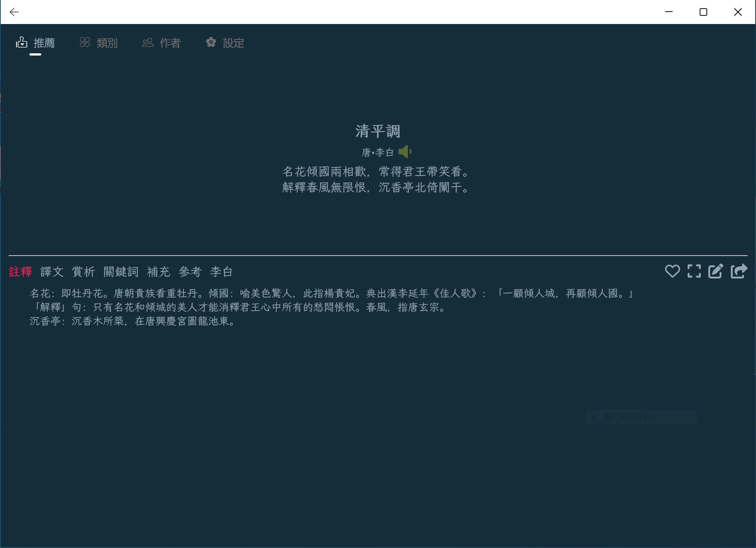Open the 作者 tab
This screenshot has height=548, width=756.
pos(161,43)
